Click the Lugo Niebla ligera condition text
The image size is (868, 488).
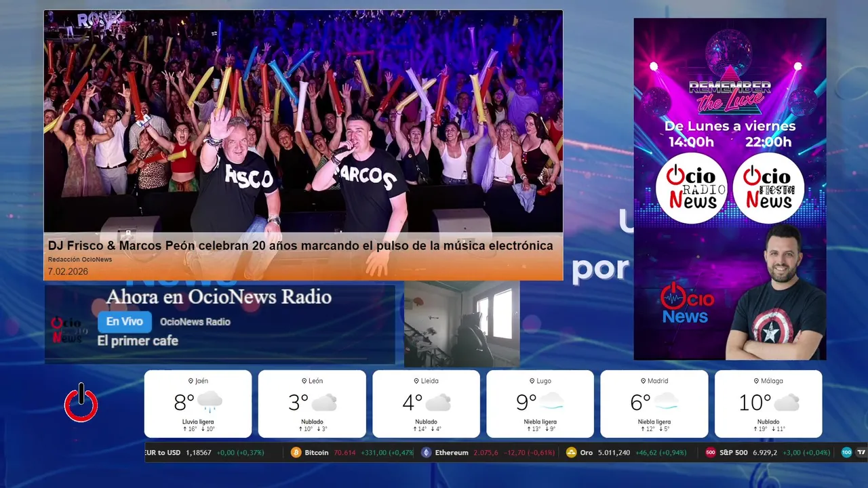(x=540, y=422)
